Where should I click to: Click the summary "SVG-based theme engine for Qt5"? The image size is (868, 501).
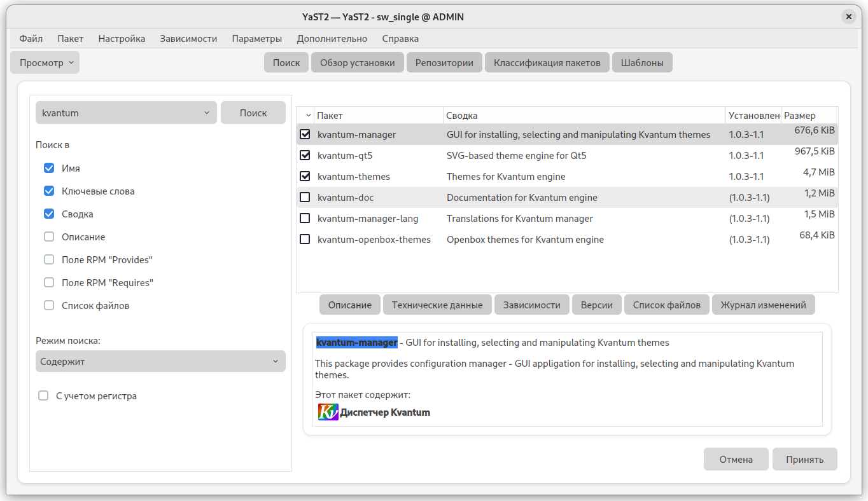pos(517,156)
